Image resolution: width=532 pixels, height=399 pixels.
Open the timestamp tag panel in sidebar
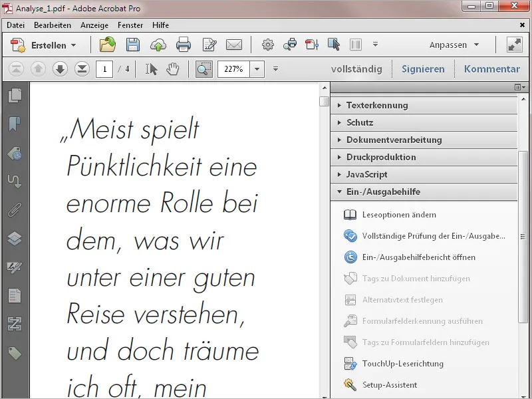click(x=15, y=153)
